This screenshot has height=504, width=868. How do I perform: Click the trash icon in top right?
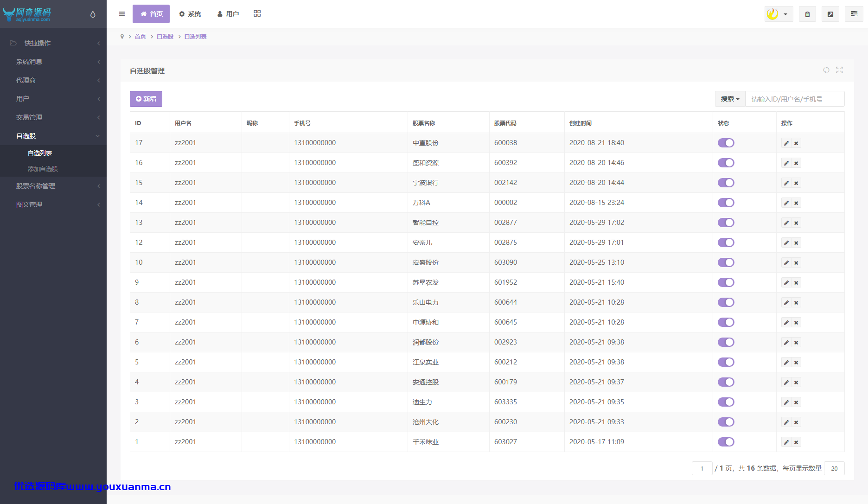point(807,14)
